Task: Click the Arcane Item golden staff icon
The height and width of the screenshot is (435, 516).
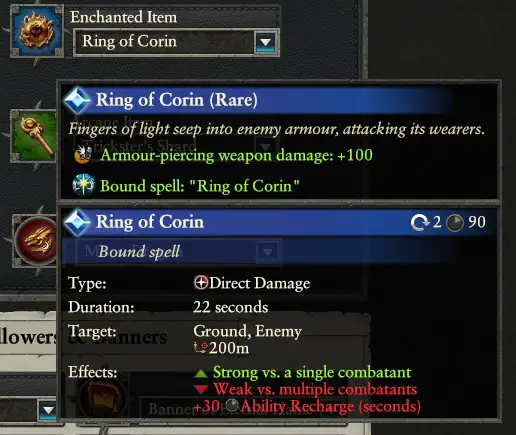Action: [x=34, y=136]
